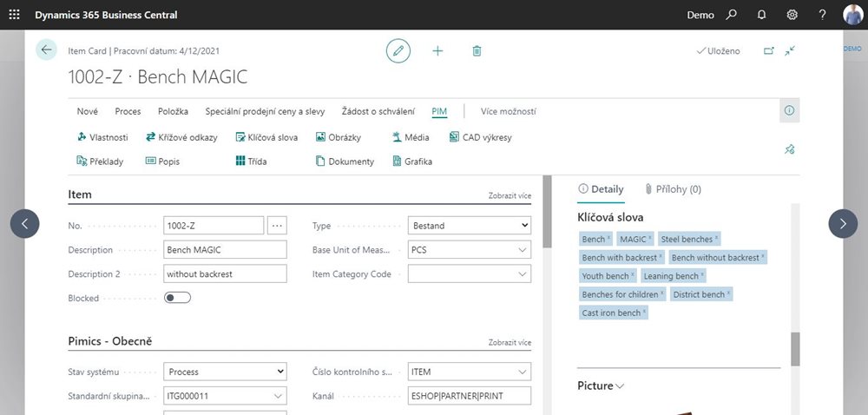Open Grafika action

(x=411, y=161)
